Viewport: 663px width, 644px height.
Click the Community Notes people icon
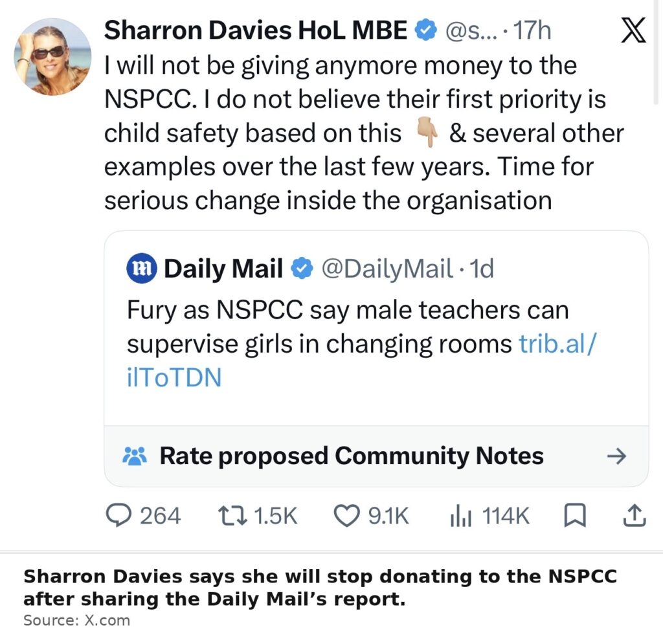135,456
